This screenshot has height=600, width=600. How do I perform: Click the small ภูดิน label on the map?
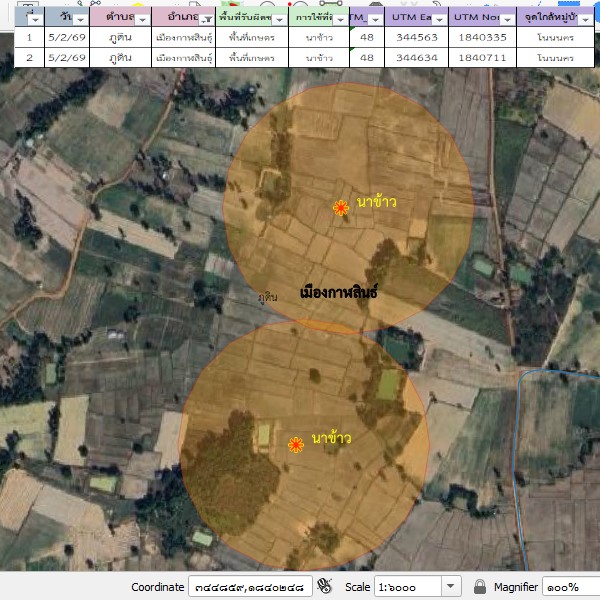coord(267,298)
